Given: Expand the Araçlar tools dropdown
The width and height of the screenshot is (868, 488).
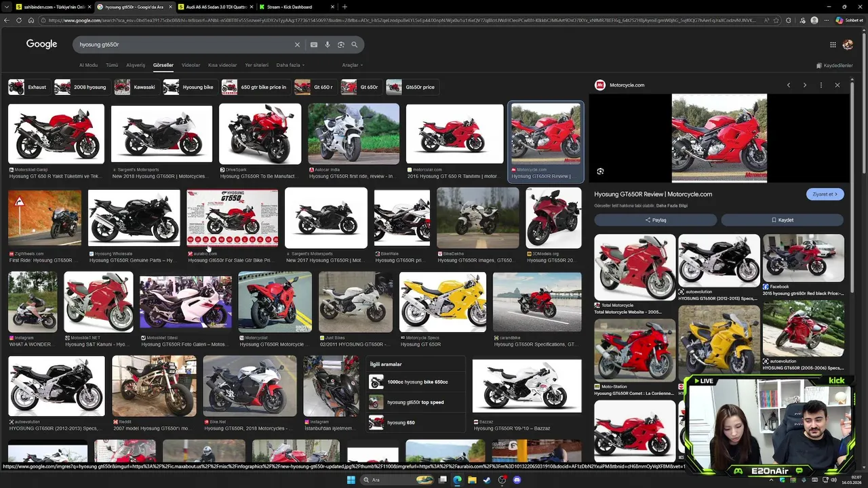Looking at the screenshot, I should (x=352, y=65).
